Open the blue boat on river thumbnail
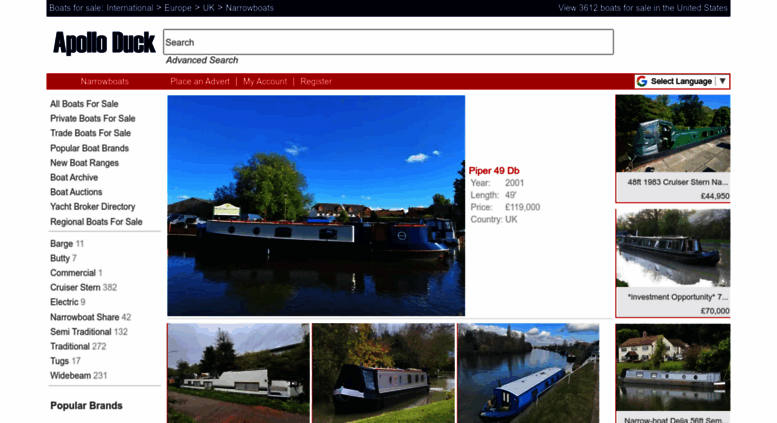This screenshot has height=423, width=777. click(x=528, y=373)
